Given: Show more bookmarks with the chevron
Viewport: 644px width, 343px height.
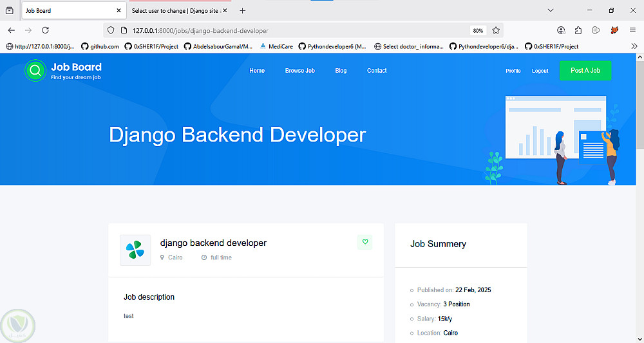Looking at the screenshot, I should click(x=634, y=46).
